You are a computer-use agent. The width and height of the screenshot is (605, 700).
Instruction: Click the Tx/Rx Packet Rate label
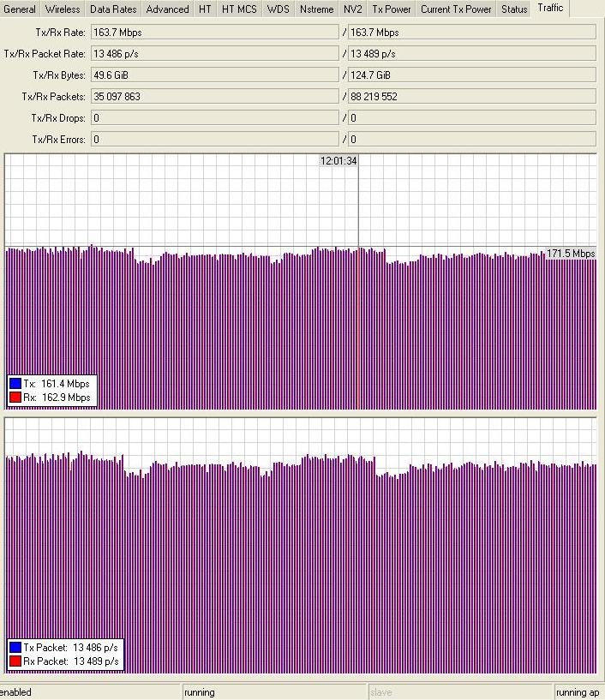tap(45, 54)
